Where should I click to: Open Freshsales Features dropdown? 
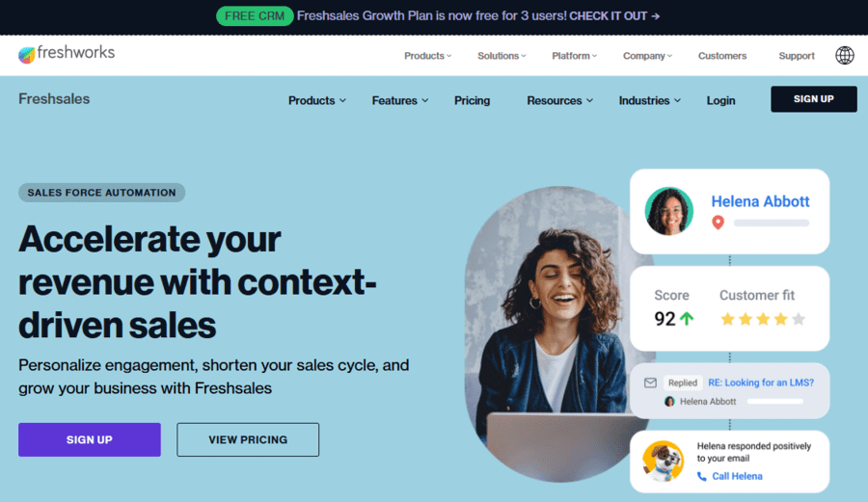pyautogui.click(x=399, y=100)
